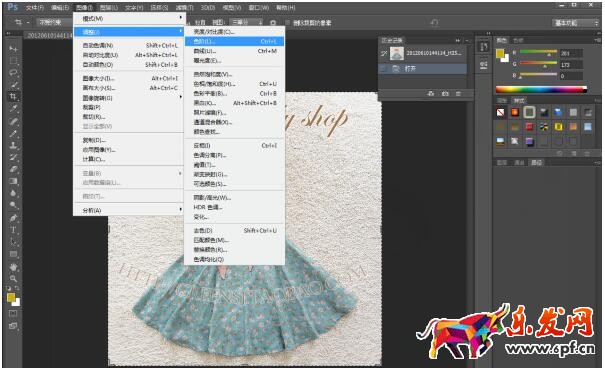Open the 基本功能 workspace dropdown
The height and width of the screenshot is (369, 605).
tap(576, 23)
